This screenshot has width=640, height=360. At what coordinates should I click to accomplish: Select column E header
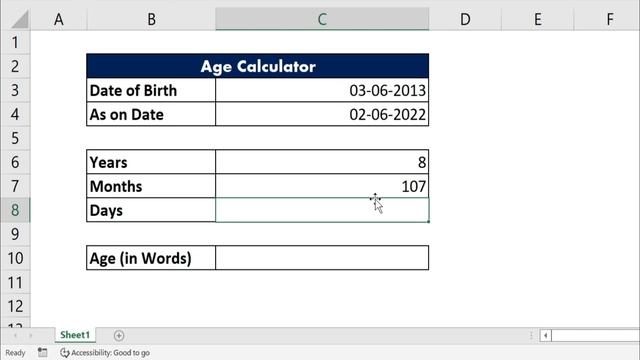point(538,19)
